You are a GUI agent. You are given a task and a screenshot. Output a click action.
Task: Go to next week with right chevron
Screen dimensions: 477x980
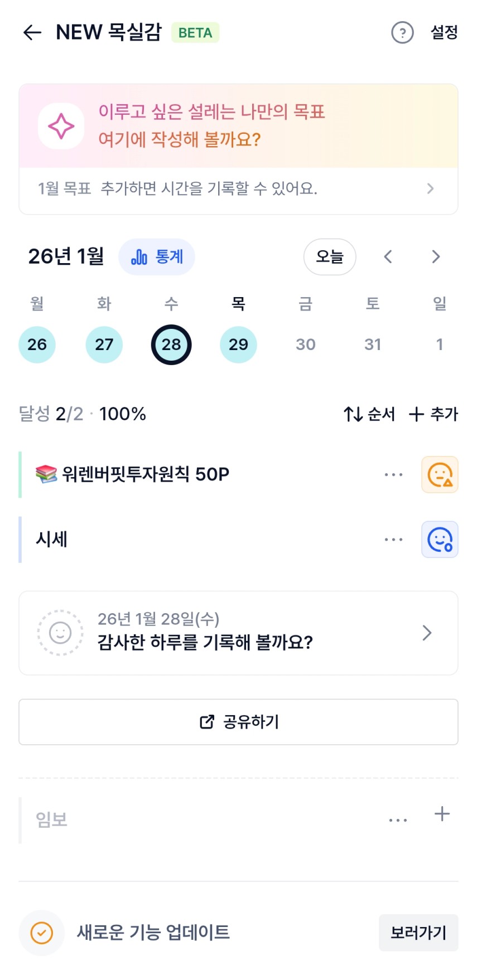(x=436, y=257)
